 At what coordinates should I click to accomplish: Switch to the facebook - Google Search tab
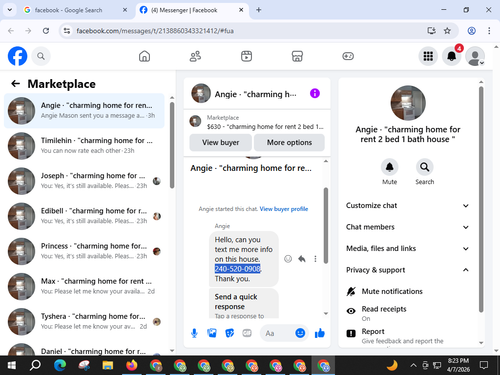click(x=76, y=10)
